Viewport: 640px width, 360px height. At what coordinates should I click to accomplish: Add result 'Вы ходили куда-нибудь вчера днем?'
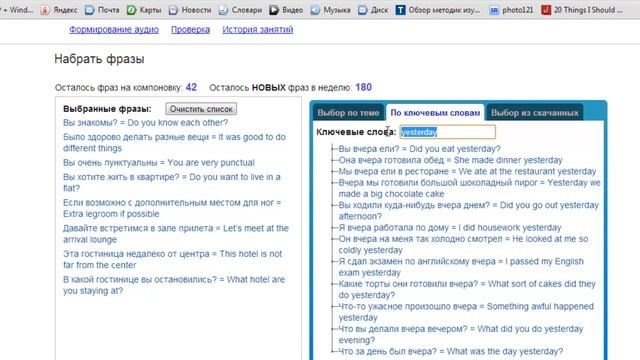[469, 211]
